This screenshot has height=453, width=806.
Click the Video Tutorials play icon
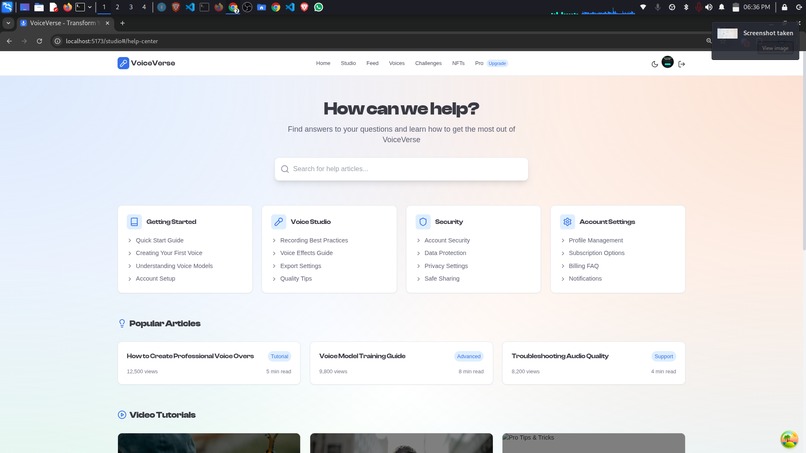point(122,415)
